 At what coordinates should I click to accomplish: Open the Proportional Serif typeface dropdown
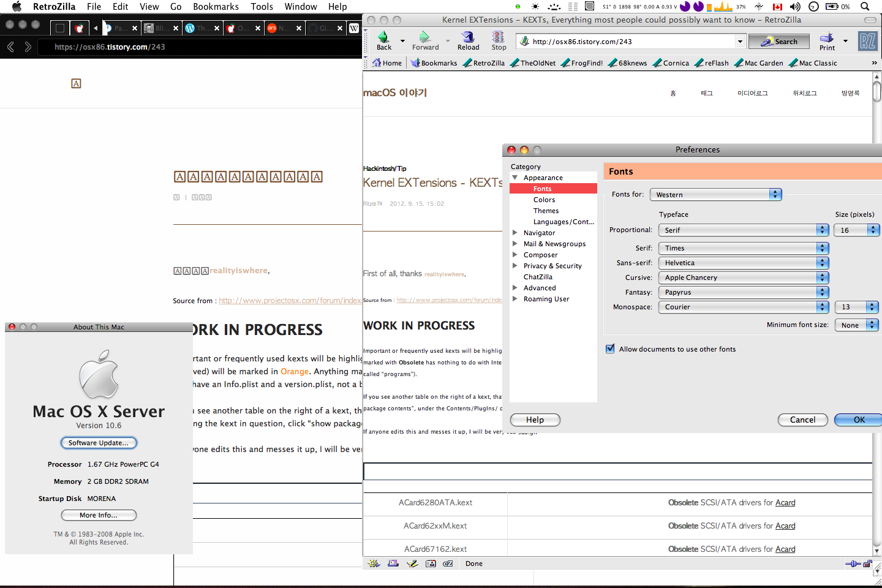744,230
